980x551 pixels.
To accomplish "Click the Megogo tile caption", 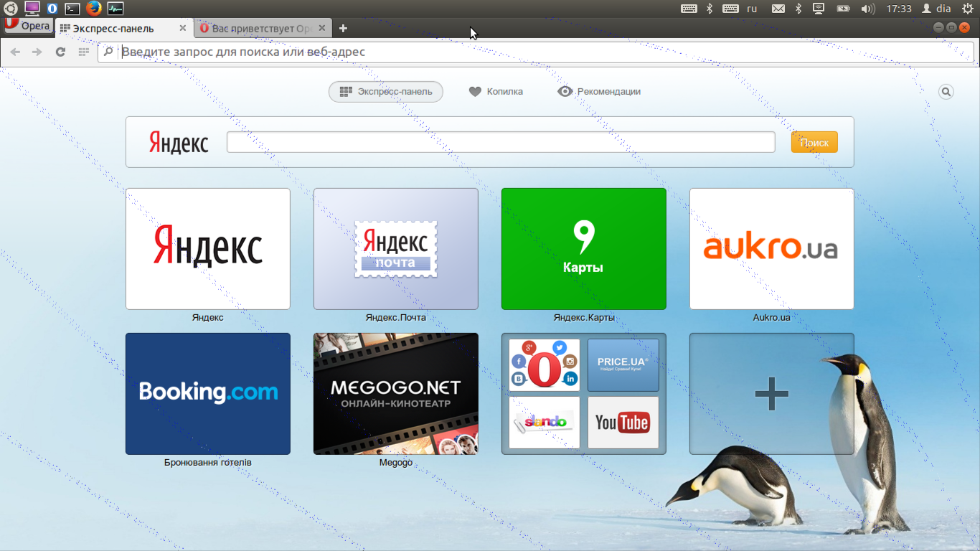I will tap(396, 463).
